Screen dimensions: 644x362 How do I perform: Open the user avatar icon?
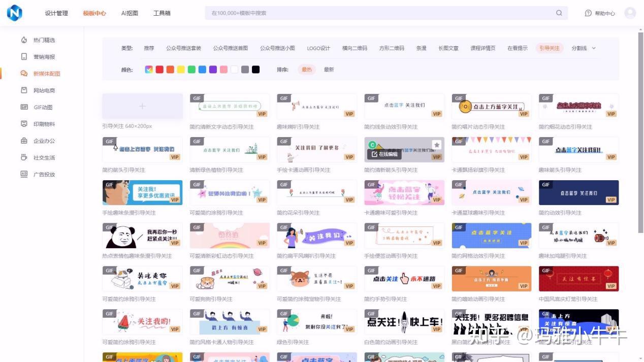630,13
